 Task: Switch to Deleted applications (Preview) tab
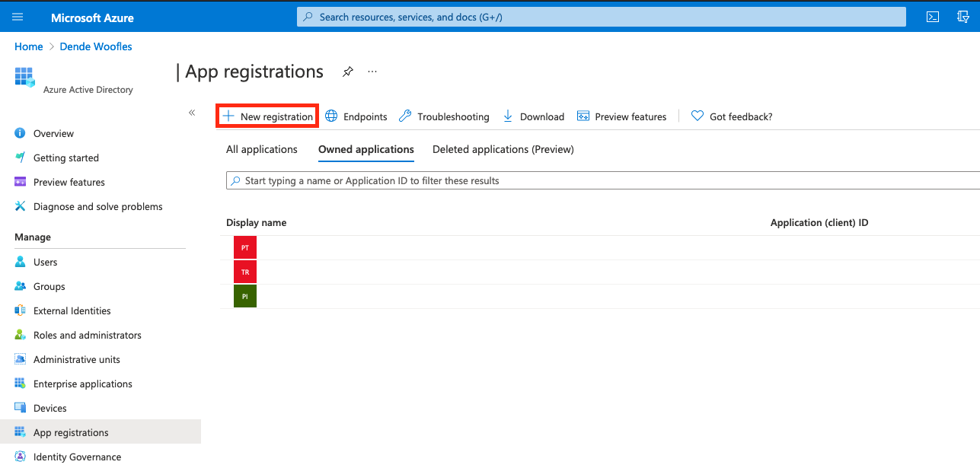coord(503,149)
